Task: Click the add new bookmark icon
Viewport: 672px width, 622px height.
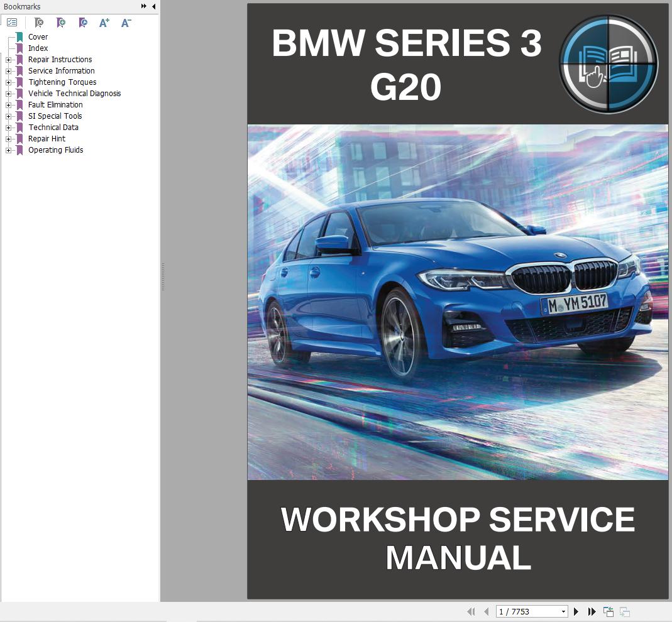Action: click(61, 23)
